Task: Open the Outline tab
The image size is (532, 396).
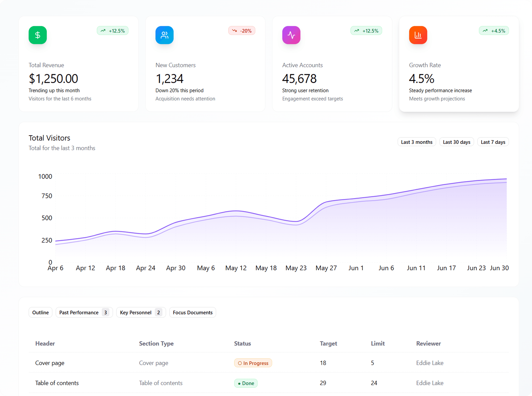Action: (x=40, y=312)
